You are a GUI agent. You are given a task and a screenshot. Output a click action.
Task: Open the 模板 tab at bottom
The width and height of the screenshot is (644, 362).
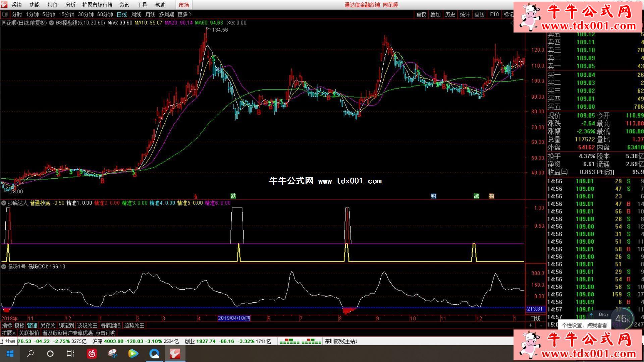(19, 325)
